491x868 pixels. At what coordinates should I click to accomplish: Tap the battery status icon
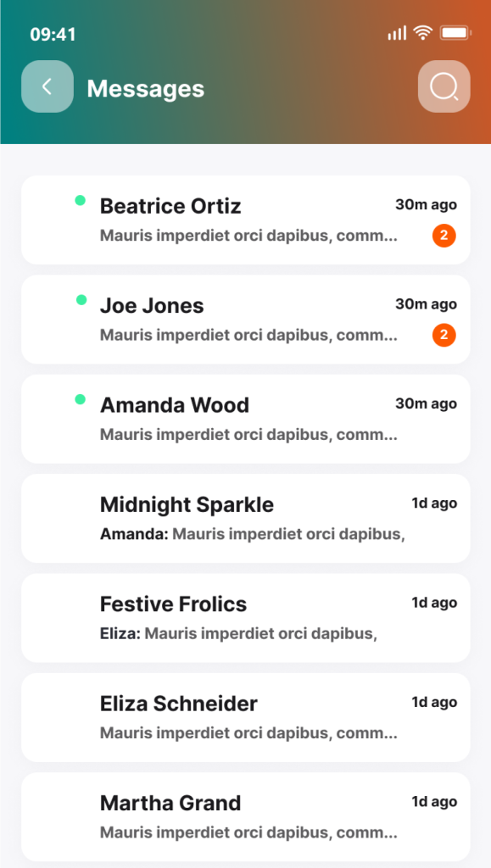pos(455,33)
